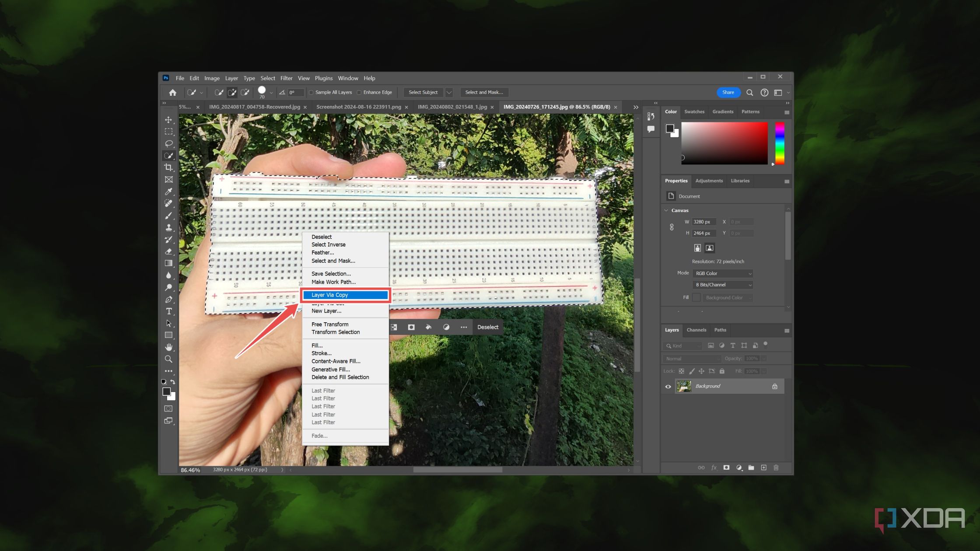Select the Move tool
This screenshot has width=980, height=551.
168,119
